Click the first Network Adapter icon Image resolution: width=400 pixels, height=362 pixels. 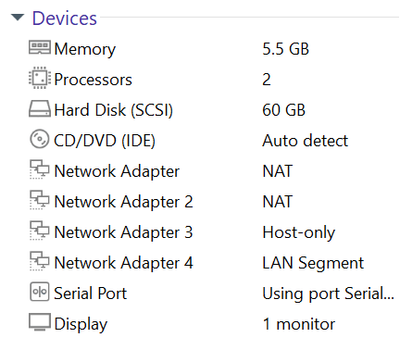[x=40, y=169]
